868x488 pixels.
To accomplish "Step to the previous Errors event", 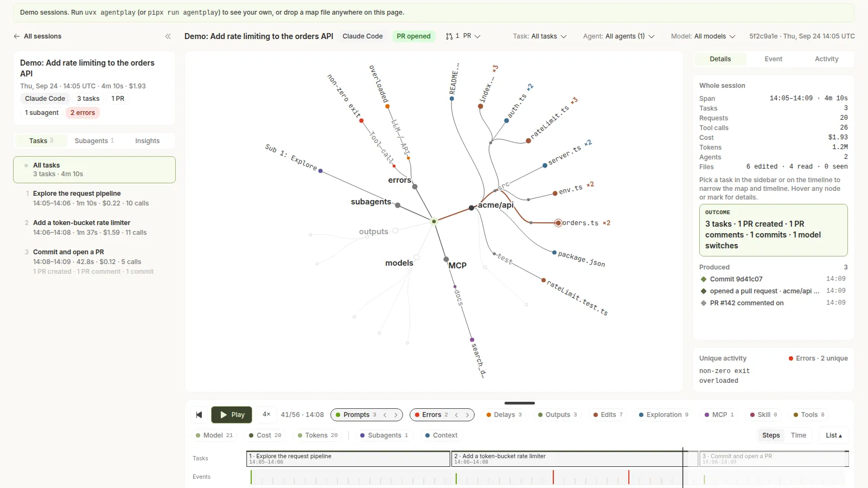I will click(x=457, y=415).
